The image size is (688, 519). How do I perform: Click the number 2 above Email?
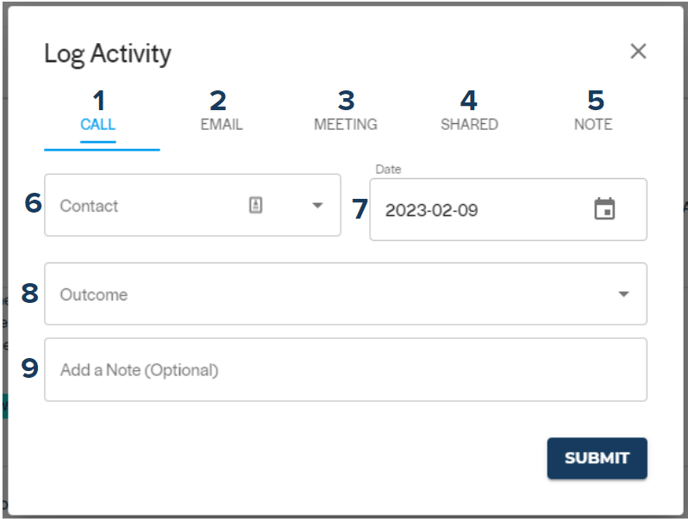218,100
